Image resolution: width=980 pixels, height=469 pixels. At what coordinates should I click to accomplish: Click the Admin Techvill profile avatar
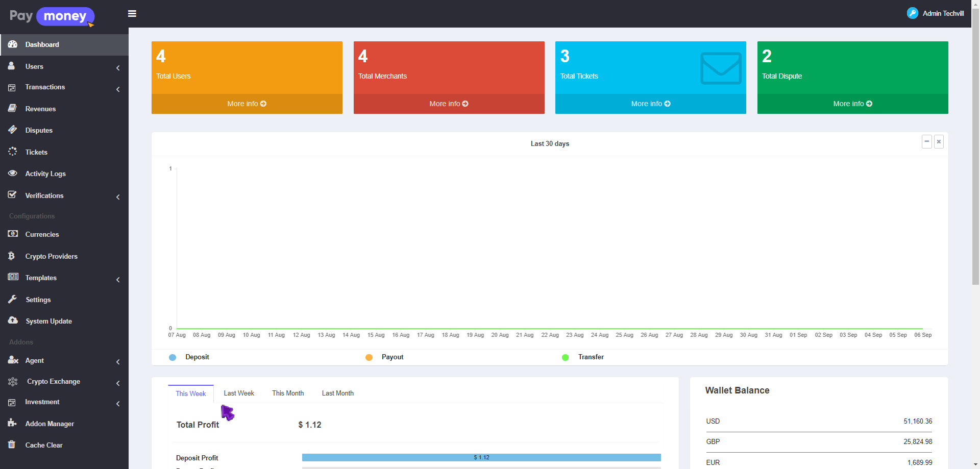tap(912, 13)
